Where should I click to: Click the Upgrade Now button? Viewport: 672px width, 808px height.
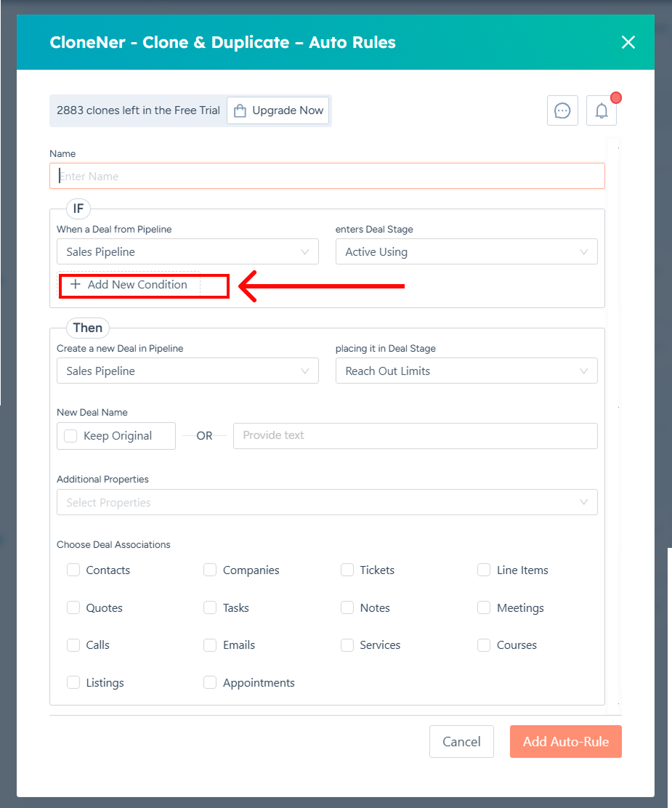[x=278, y=110]
